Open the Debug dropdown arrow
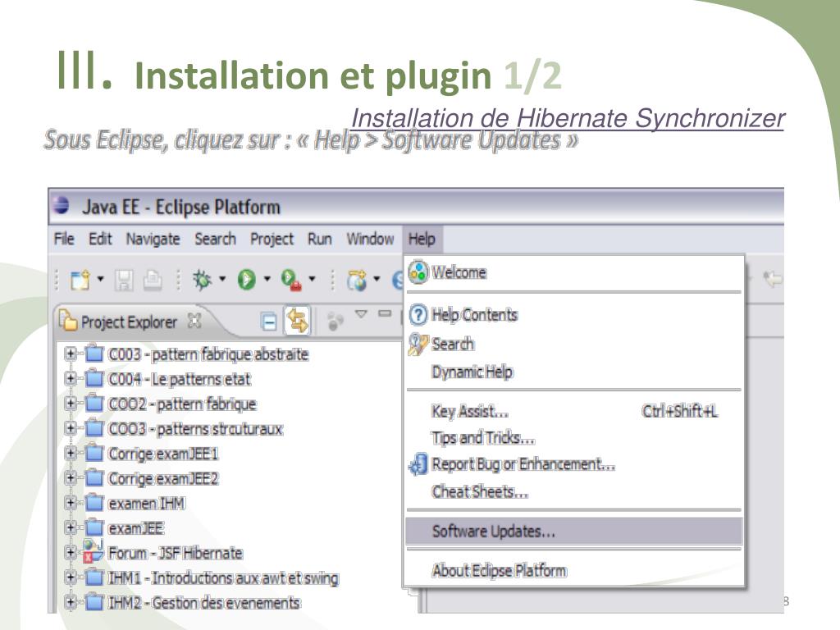This screenshot has width=840, height=630. [222, 279]
